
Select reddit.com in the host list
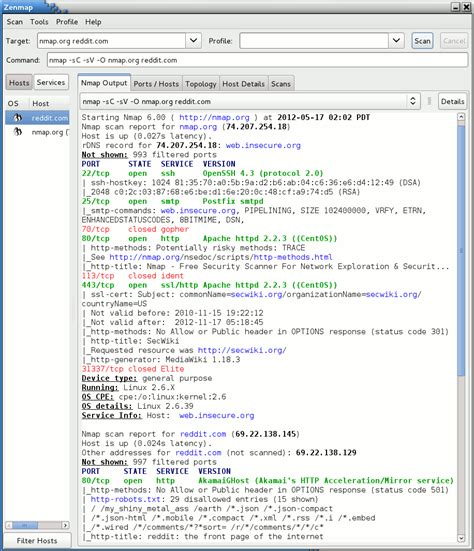(x=37, y=118)
